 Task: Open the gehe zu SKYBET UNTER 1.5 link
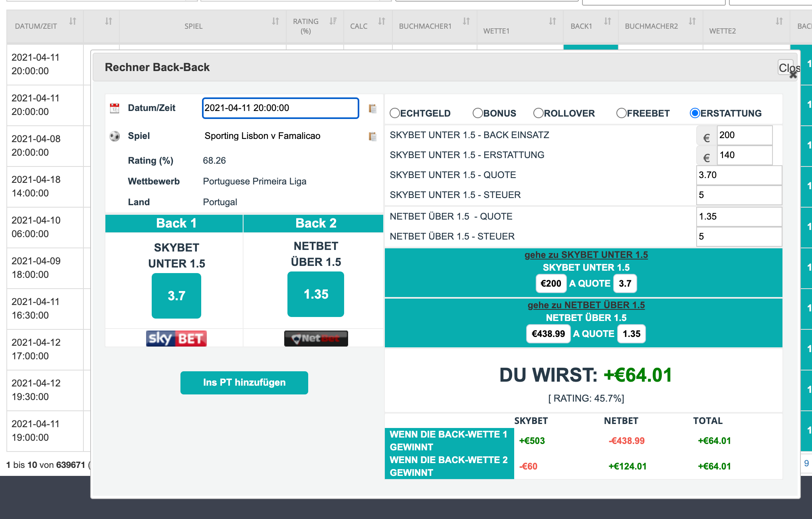point(586,255)
